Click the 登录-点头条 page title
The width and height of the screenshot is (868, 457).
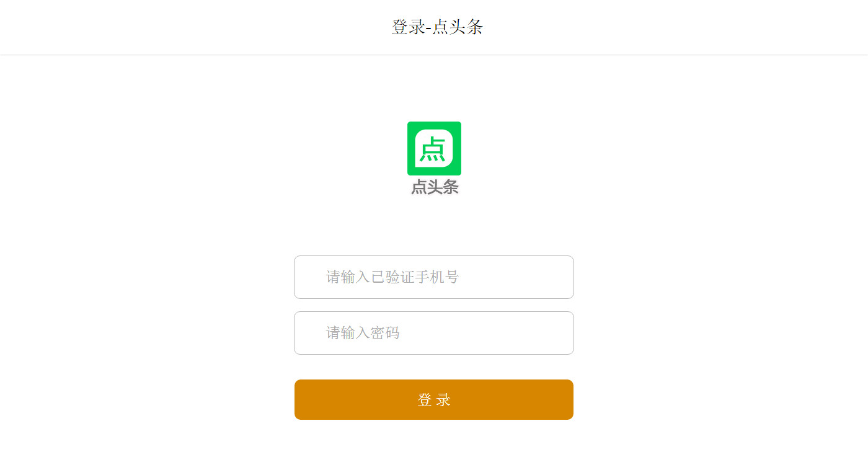click(x=437, y=27)
